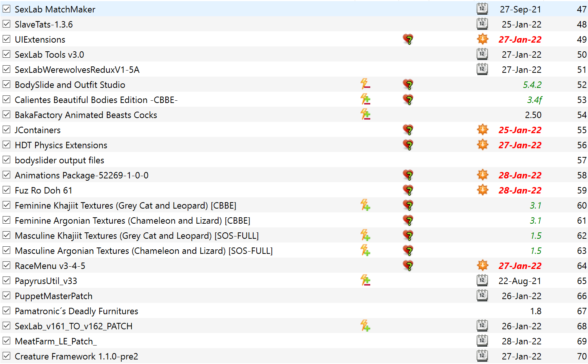
Task: Click the red 27-Jan-22 version on UIExtensions
Action: coord(520,39)
